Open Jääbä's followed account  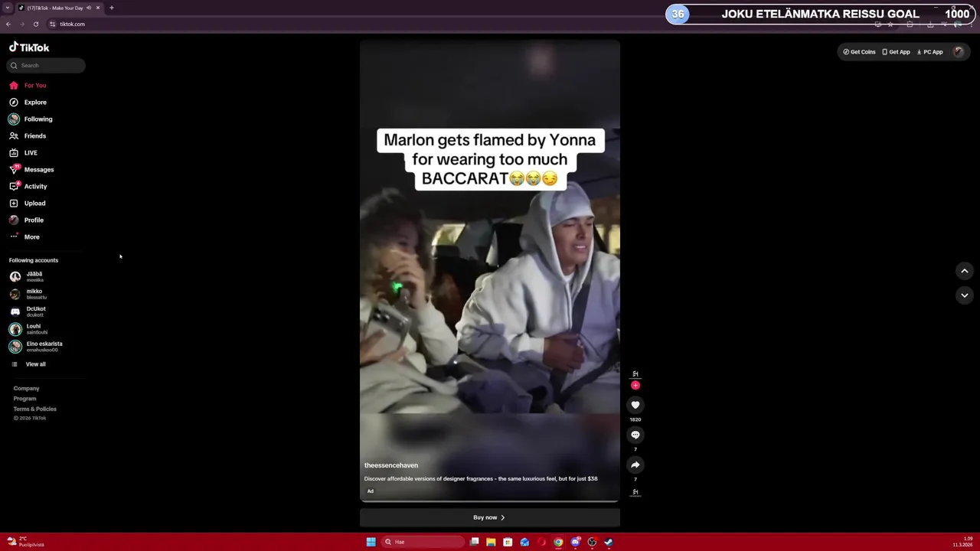(28, 276)
